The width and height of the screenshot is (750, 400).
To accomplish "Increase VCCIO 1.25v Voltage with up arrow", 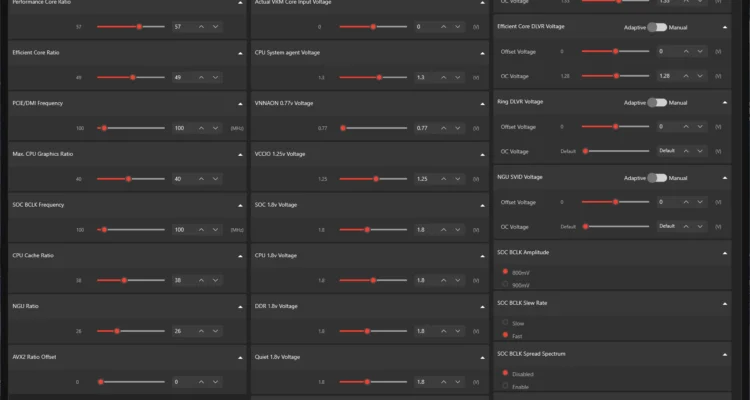I will (444, 179).
